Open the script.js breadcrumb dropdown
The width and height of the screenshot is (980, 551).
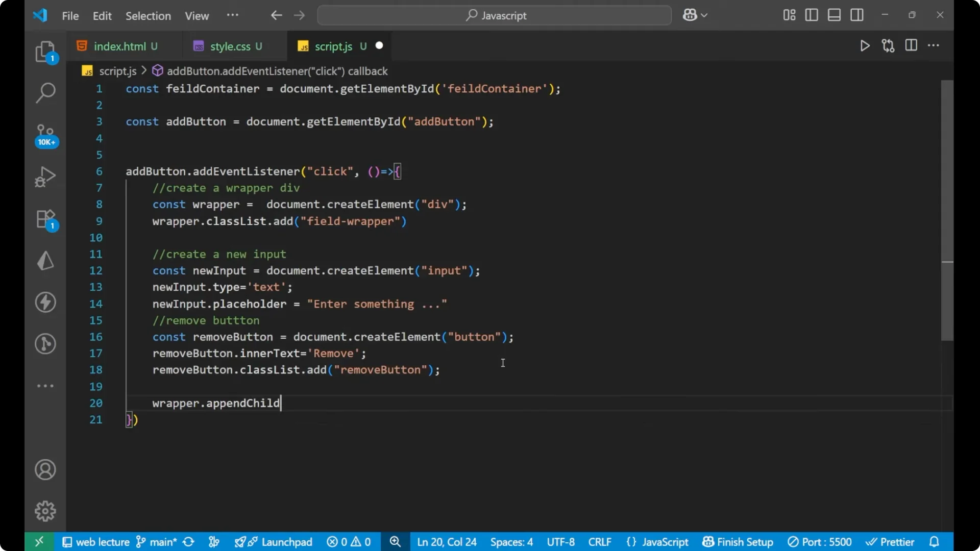(x=118, y=71)
